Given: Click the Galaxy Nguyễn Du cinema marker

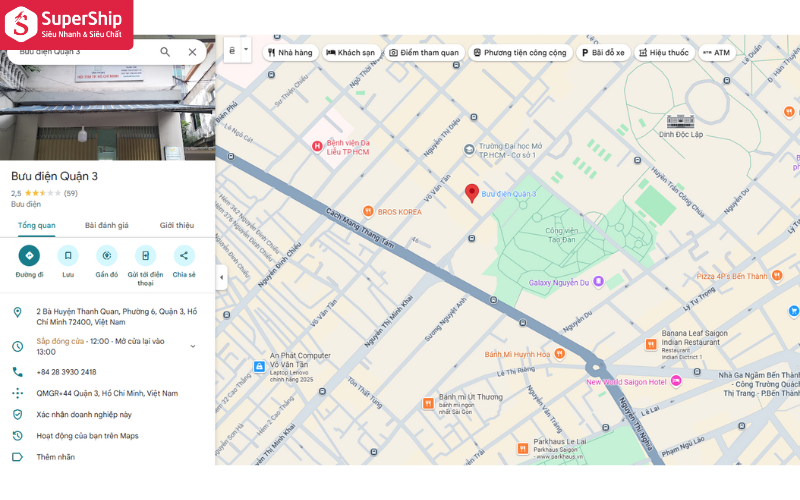Looking at the screenshot, I should coord(598,281).
